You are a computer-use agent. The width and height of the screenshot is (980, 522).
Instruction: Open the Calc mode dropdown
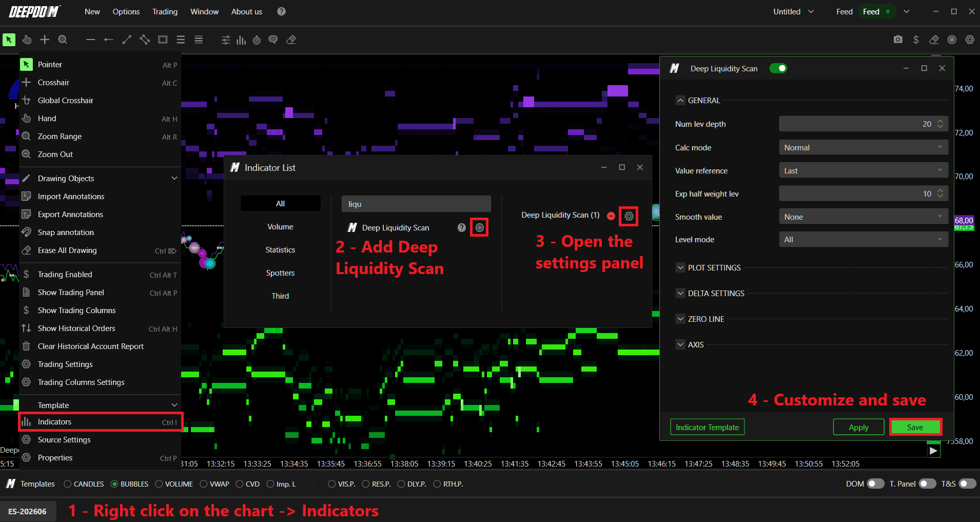(x=863, y=147)
